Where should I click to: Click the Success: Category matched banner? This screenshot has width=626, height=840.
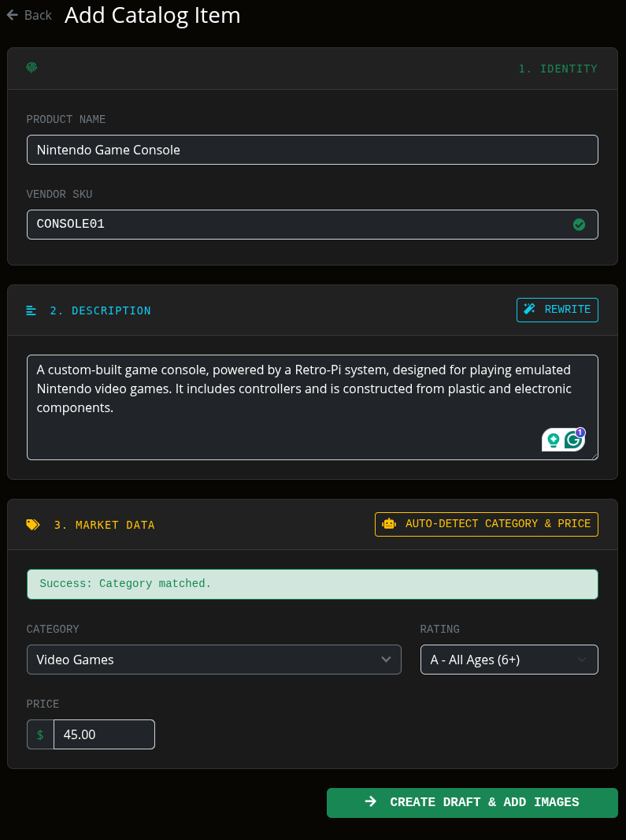(312, 583)
